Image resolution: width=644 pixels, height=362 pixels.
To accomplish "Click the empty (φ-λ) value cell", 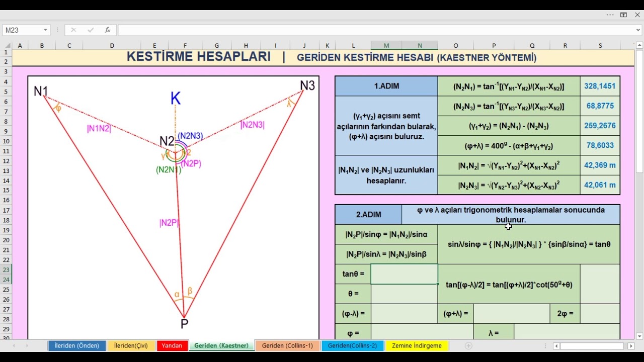I will (x=404, y=313).
